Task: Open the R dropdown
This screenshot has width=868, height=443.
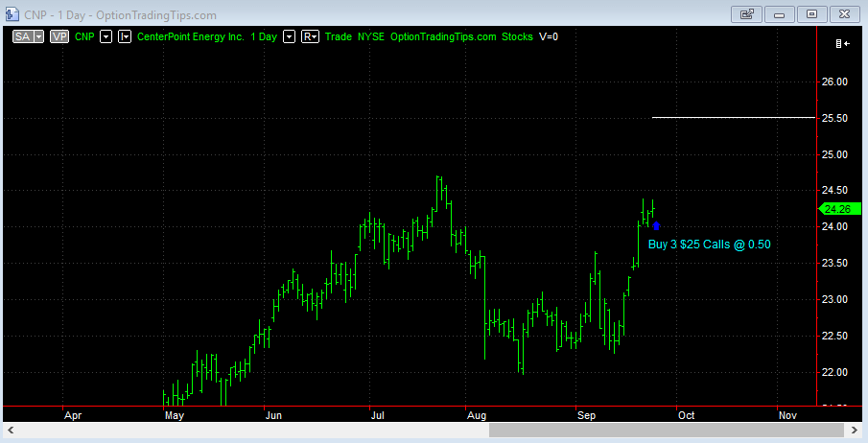Action: click(x=310, y=36)
